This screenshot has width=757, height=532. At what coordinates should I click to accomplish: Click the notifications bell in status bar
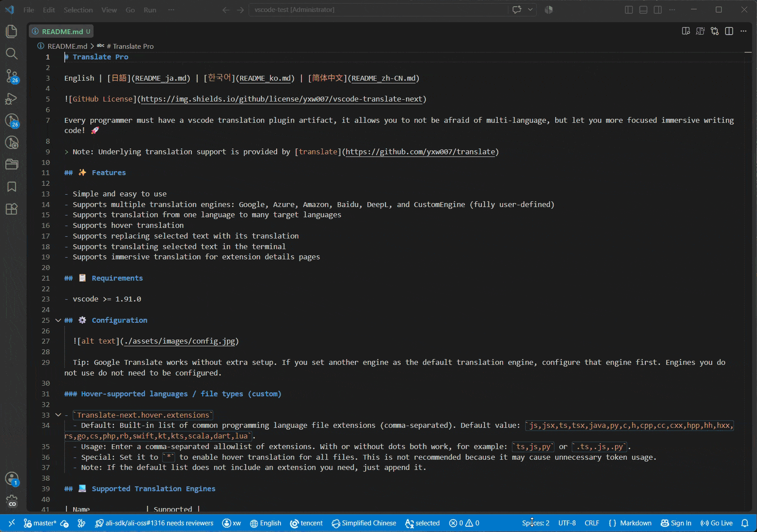tap(745, 523)
